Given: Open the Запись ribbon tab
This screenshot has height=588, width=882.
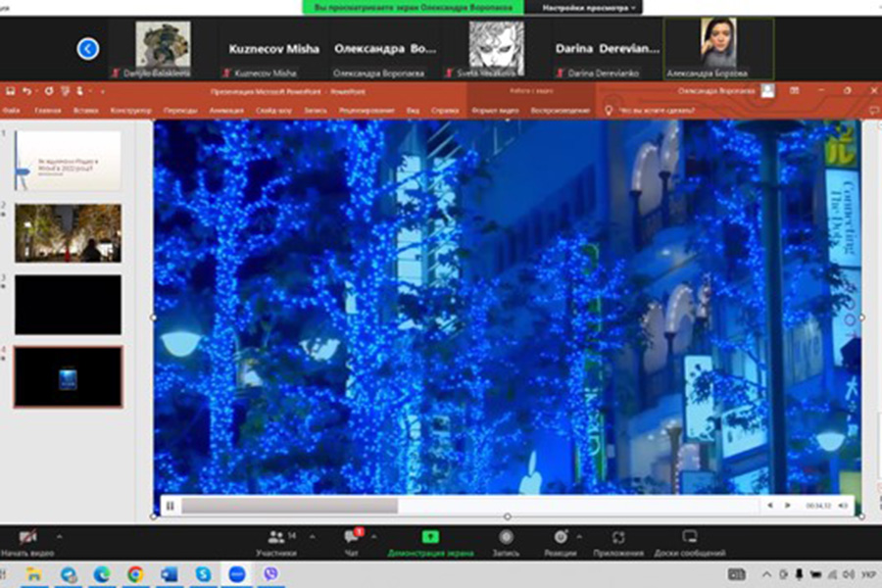Looking at the screenshot, I should pos(316,111).
